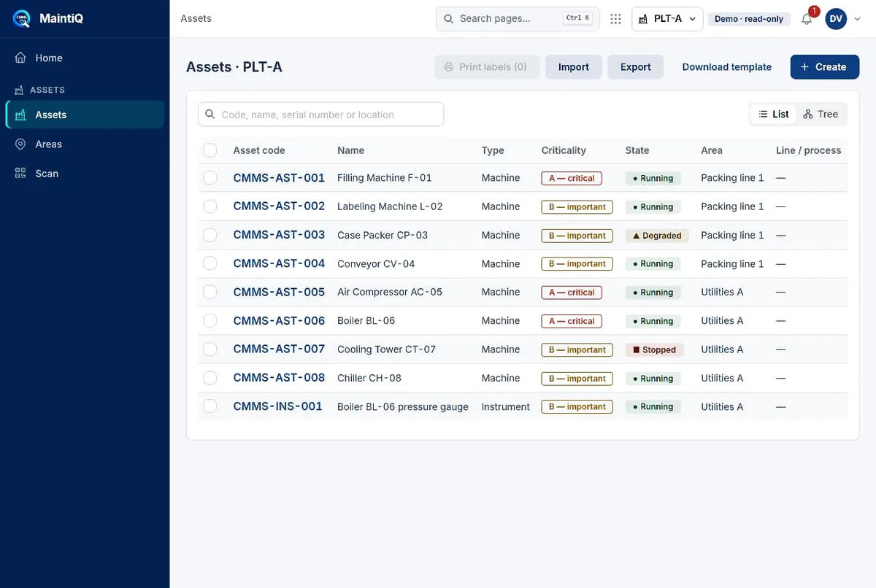
Task: Click the Air Compressor AC-05 name
Action: [390, 292]
